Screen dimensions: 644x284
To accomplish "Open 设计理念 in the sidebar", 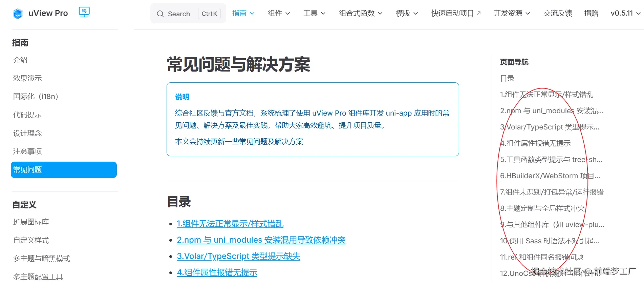I will point(27,133).
